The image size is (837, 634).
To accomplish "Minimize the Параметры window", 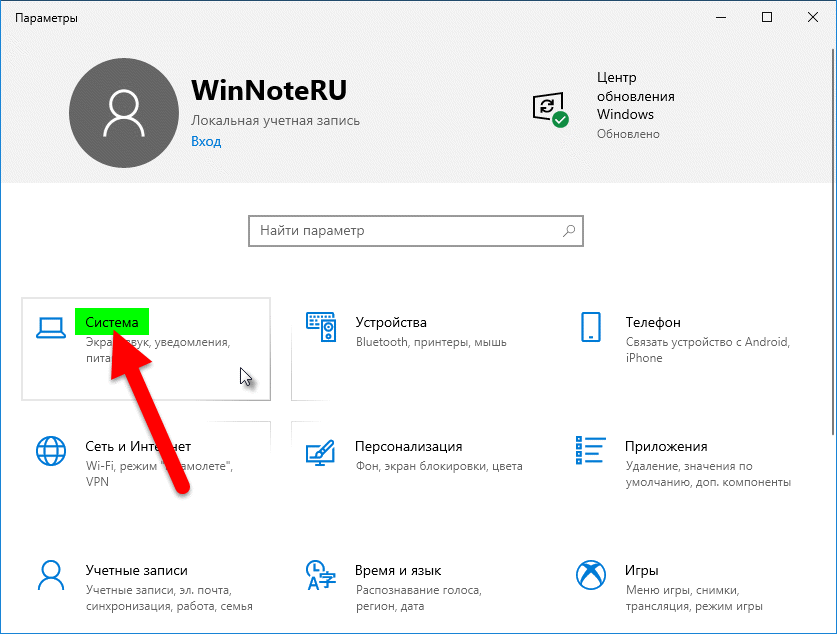I will [721, 18].
